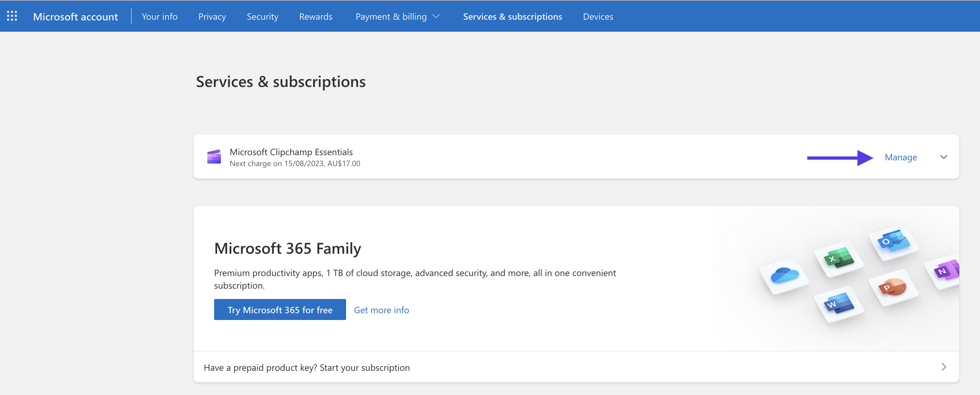The width and height of the screenshot is (980, 395).
Task: Navigate to Security account section
Action: click(262, 16)
